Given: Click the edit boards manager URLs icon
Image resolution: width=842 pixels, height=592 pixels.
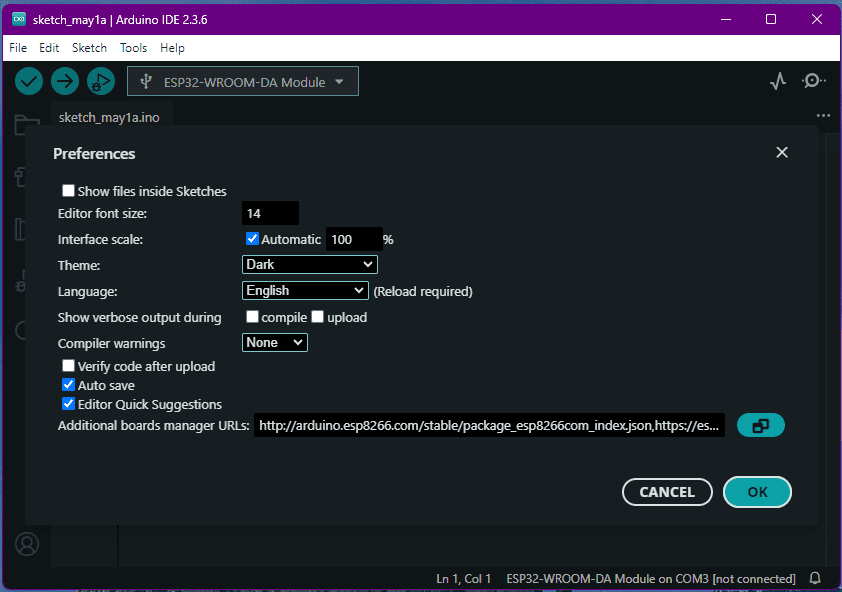Looking at the screenshot, I should point(761,425).
